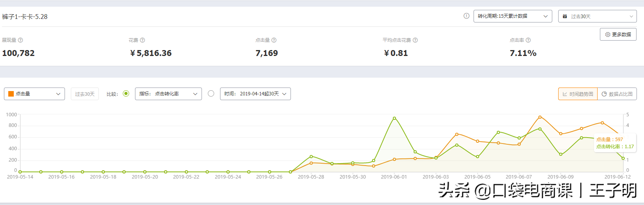The height and width of the screenshot is (205, 644).
Task: Click the orange square in 点击量 dropdown
Action: 11,94
